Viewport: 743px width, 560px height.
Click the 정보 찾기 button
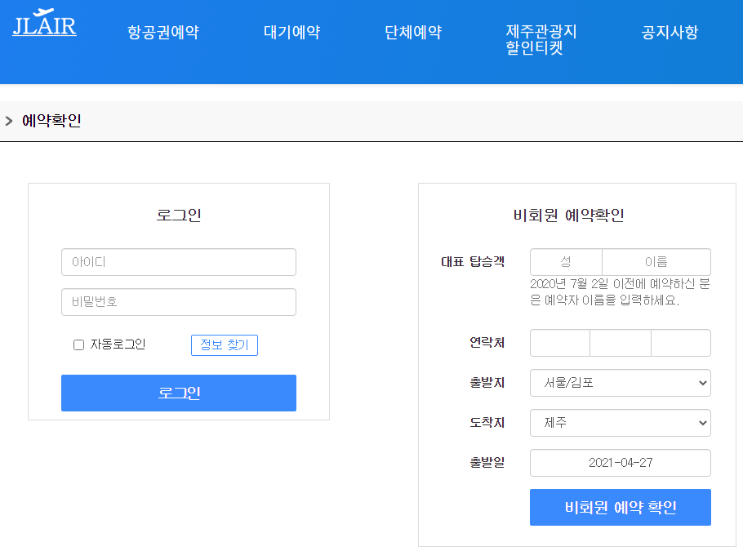(x=225, y=345)
